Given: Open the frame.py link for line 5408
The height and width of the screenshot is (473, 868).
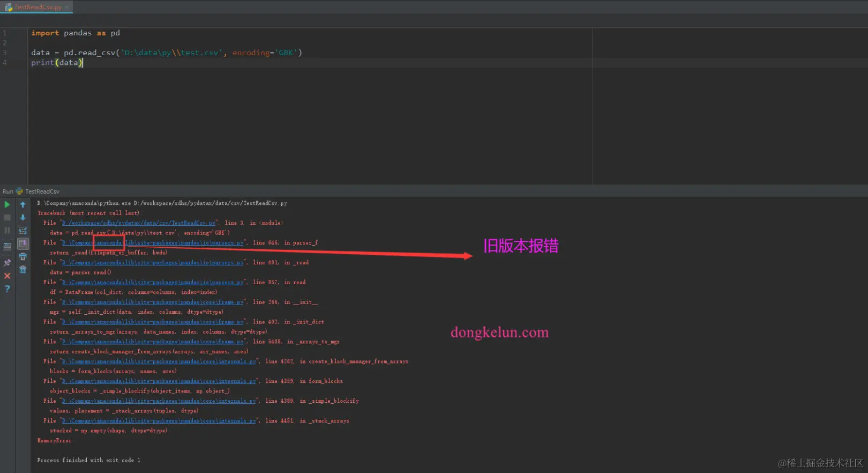Looking at the screenshot, I should click(x=153, y=342).
